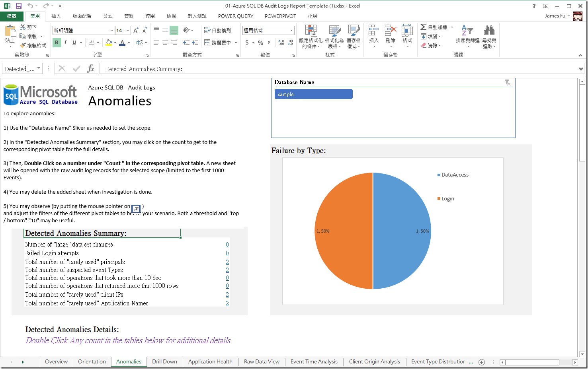588x369 pixels.
Task: Open the Format (格式) cells menu
Action: click(x=407, y=36)
